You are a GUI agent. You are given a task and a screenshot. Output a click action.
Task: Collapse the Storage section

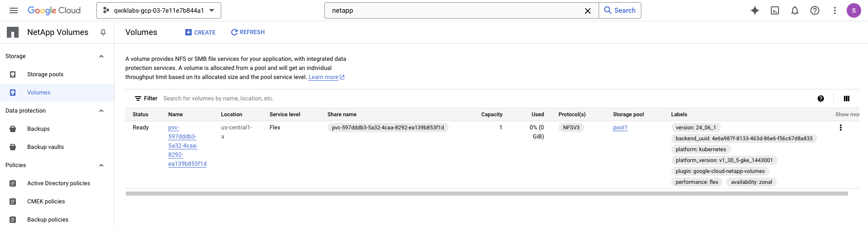[x=101, y=56]
